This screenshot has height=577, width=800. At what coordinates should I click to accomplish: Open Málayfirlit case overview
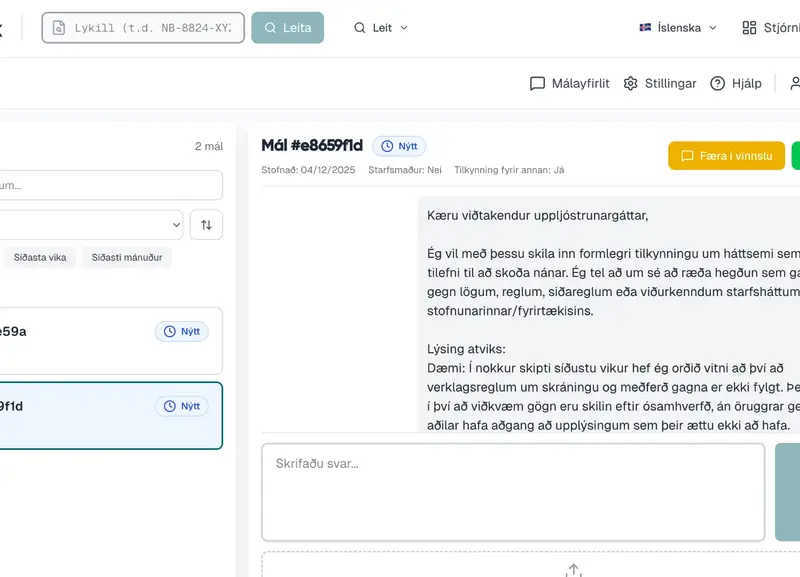tap(569, 83)
